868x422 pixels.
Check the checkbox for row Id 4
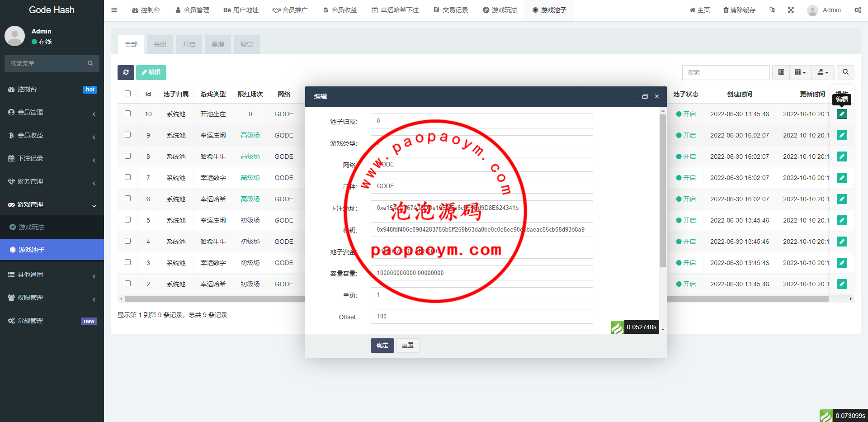point(127,241)
